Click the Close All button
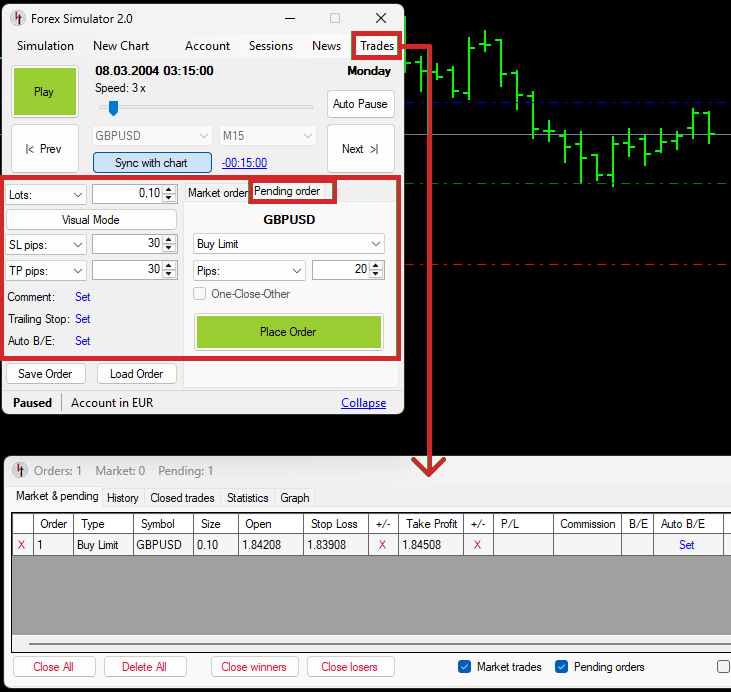The height and width of the screenshot is (692, 731). click(54, 667)
